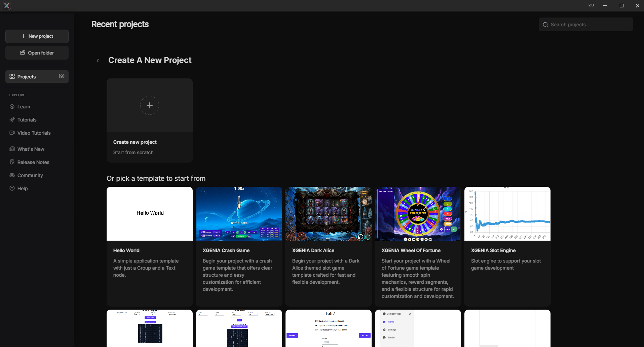Click the XGENIA app logo icon
The width and height of the screenshot is (644, 347).
6,5
